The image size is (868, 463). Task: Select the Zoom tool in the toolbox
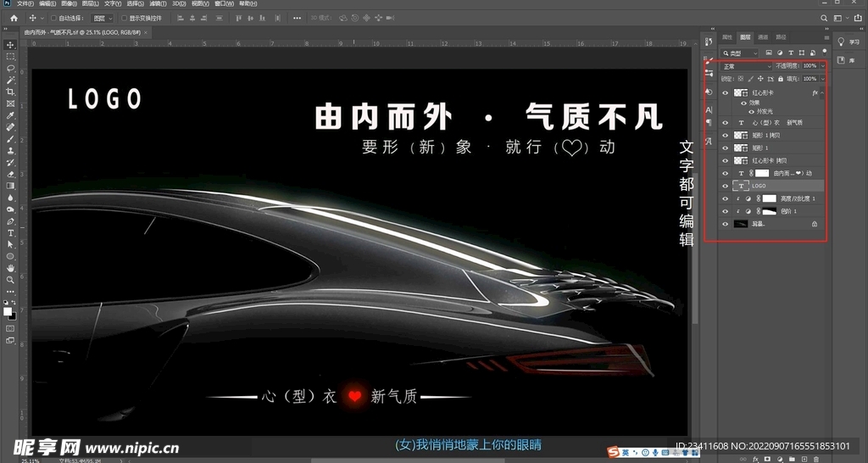(x=10, y=280)
